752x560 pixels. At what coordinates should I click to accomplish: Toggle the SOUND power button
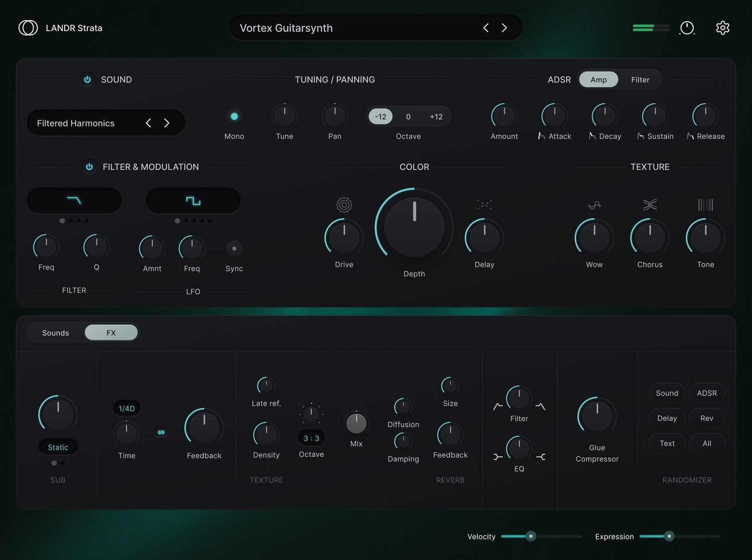tap(87, 80)
